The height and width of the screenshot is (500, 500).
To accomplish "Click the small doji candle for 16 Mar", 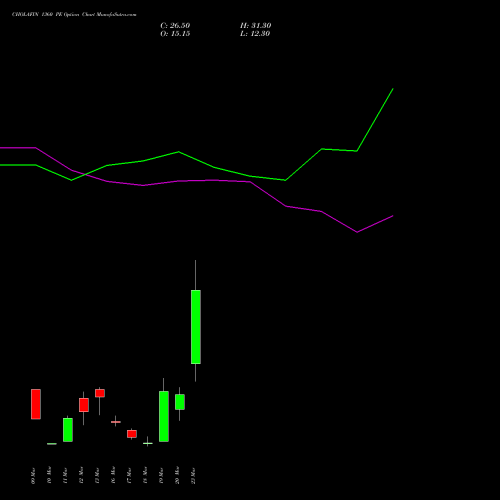I will pyautogui.click(x=116, y=422).
